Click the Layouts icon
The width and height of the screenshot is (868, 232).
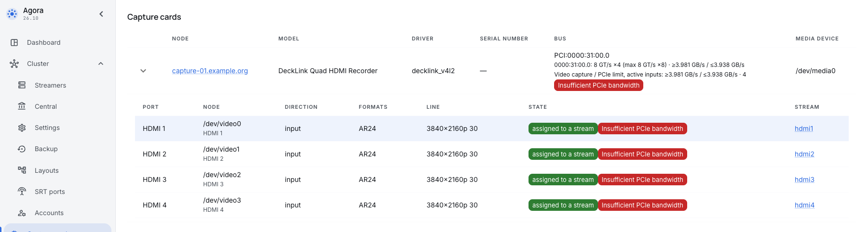click(x=22, y=170)
